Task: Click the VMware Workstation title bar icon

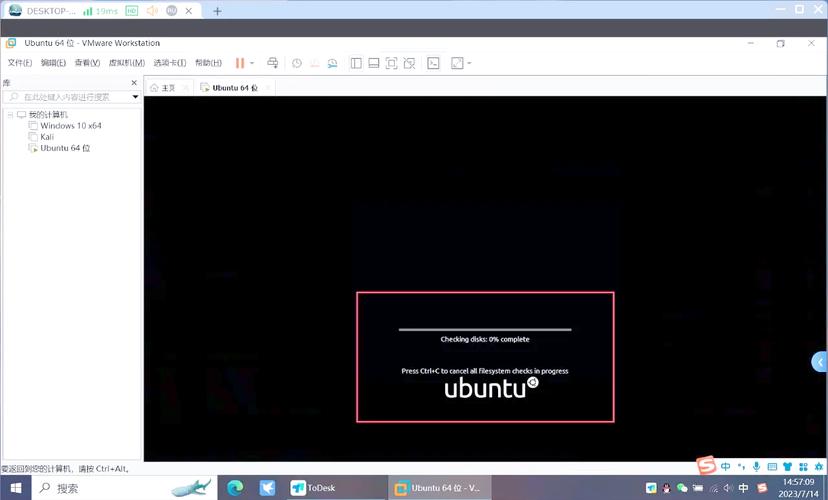Action: click(x=11, y=43)
